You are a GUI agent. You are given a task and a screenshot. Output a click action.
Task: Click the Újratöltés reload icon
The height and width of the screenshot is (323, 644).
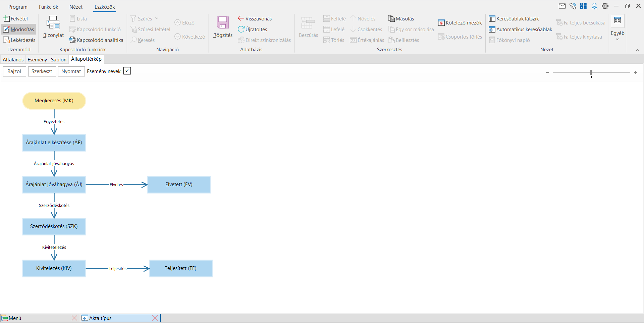click(x=241, y=29)
